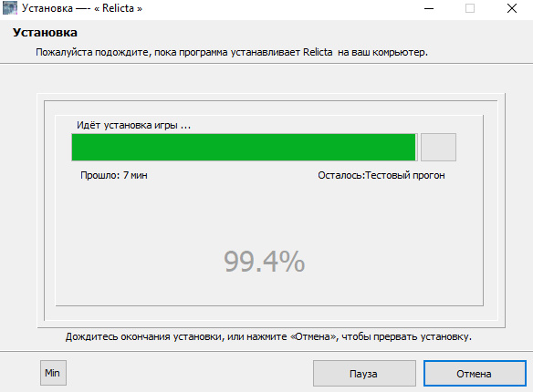Viewport: 533px width, 392px height.
Task: Click the Relicta installer icon in the title bar
Action: (10, 8)
